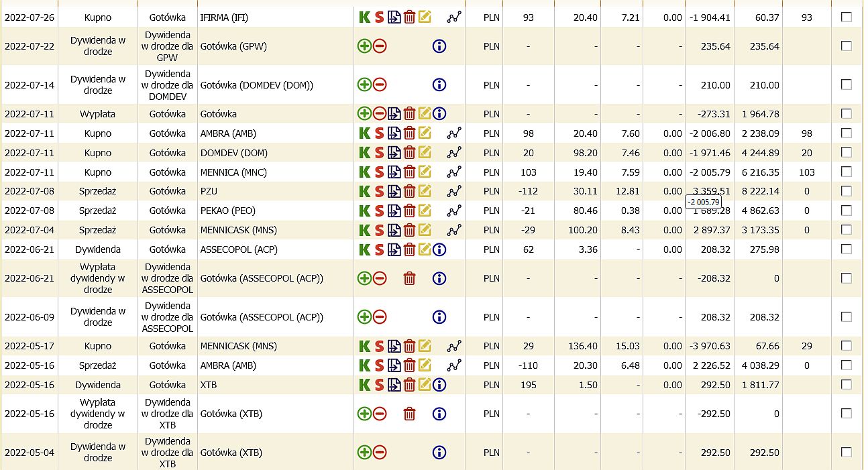The width and height of the screenshot is (868, 470).
Task: Click the Sprzedaż label in the PEKAO row
Action: point(98,211)
